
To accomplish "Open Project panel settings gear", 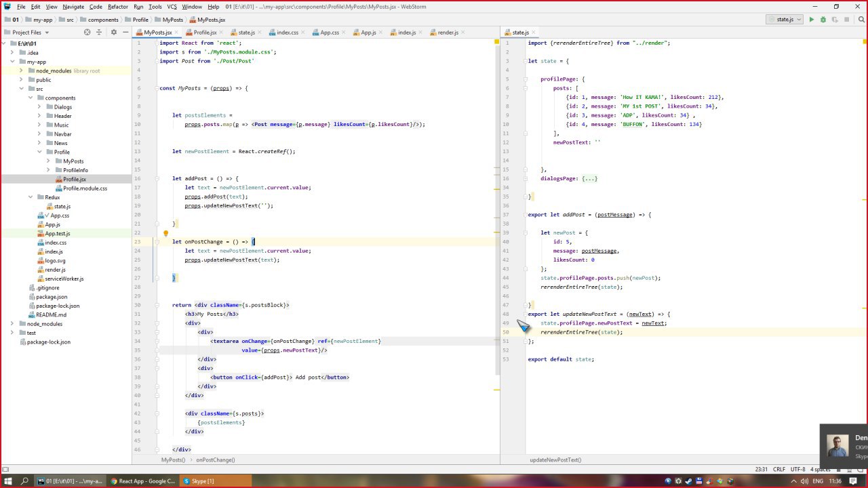I will 113,33.
